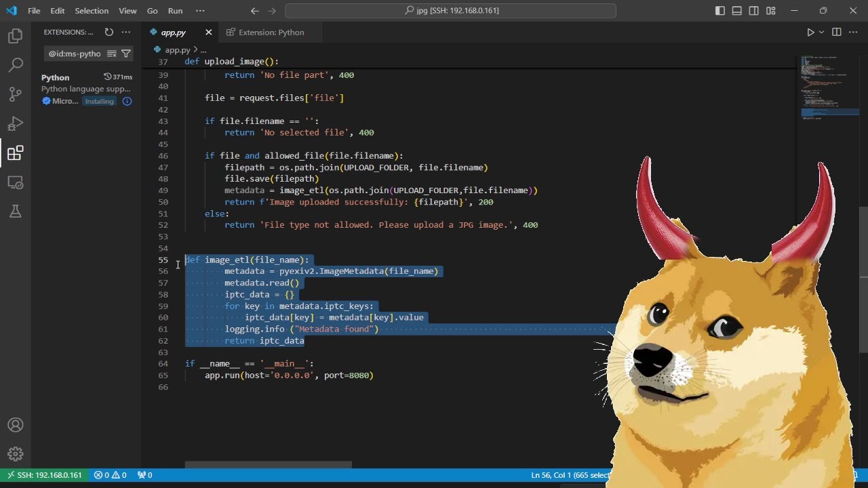
Task: Click the editor horizontal scrollbar
Action: [269, 464]
